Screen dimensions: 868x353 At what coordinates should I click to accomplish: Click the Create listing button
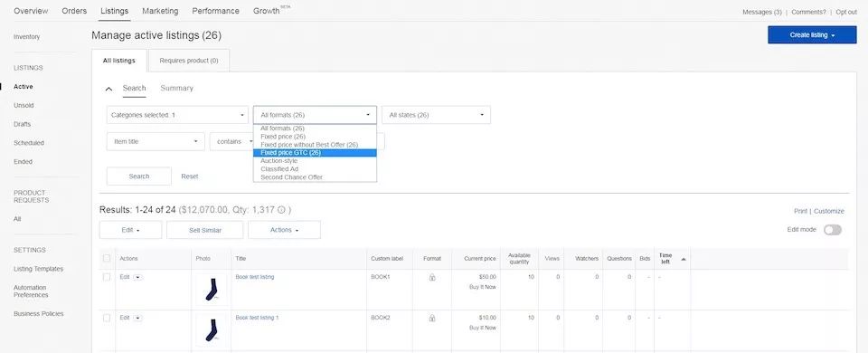tap(812, 35)
